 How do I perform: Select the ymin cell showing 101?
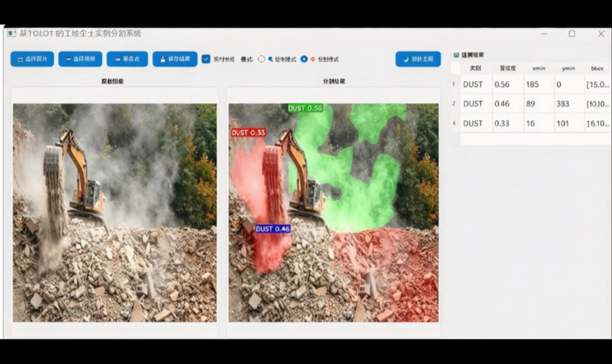click(x=570, y=123)
